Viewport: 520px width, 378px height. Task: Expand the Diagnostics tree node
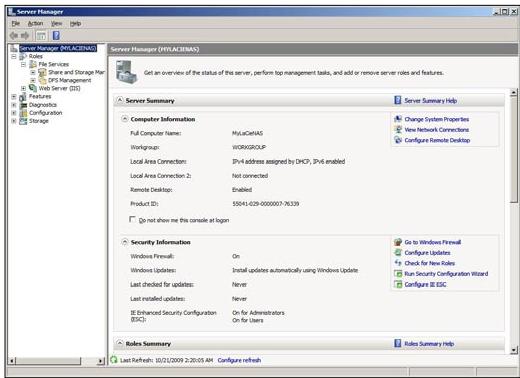[14, 105]
